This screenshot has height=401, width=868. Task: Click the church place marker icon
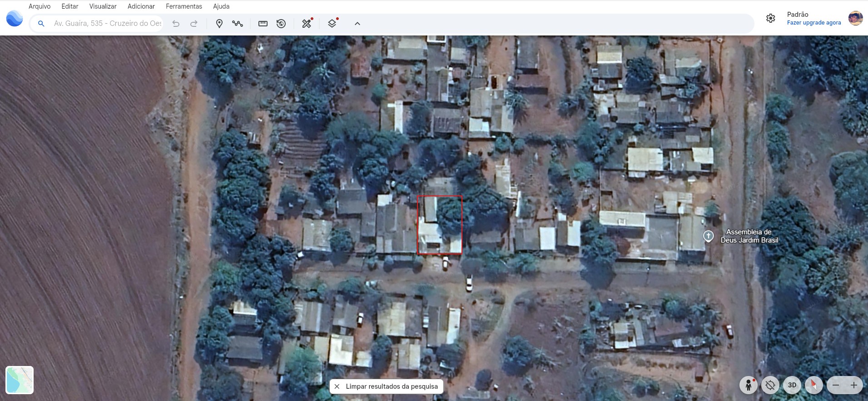(x=709, y=236)
